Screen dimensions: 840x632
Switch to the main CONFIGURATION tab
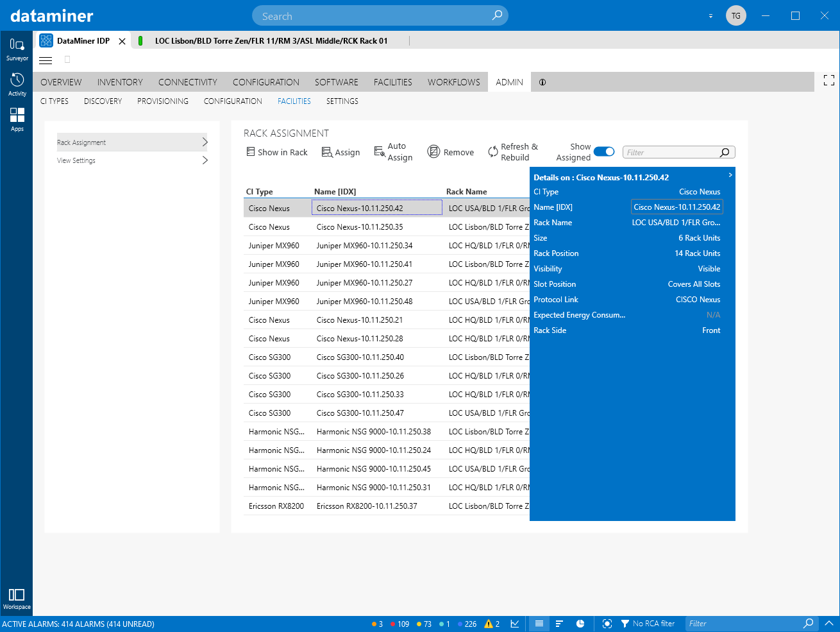[x=266, y=82]
